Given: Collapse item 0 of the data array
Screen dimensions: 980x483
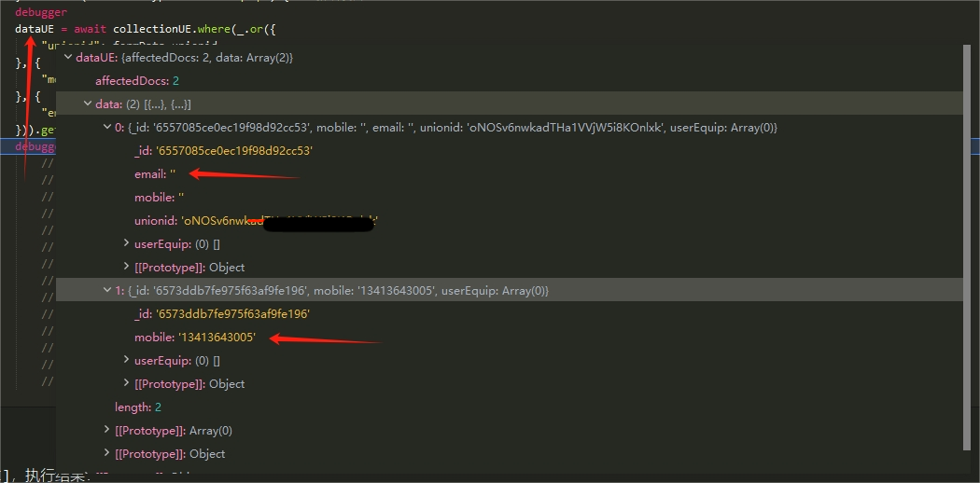Looking at the screenshot, I should point(107,128).
